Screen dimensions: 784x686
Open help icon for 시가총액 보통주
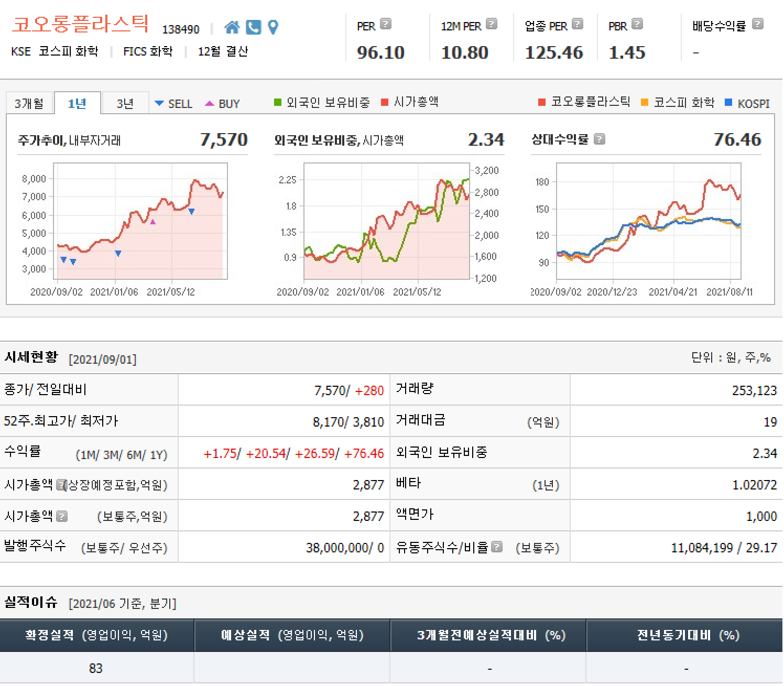[x=62, y=516]
